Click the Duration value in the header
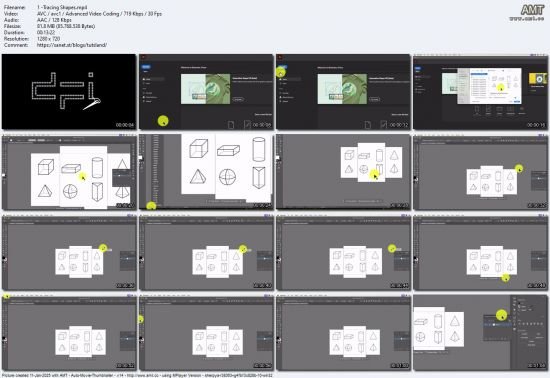Viewport: 550px width, 378px height. pos(46,33)
